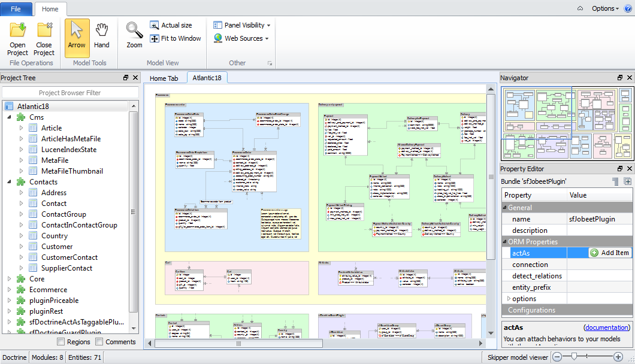635x364 pixels.
Task: Click the Project Browser Filter field
Action: click(x=69, y=93)
